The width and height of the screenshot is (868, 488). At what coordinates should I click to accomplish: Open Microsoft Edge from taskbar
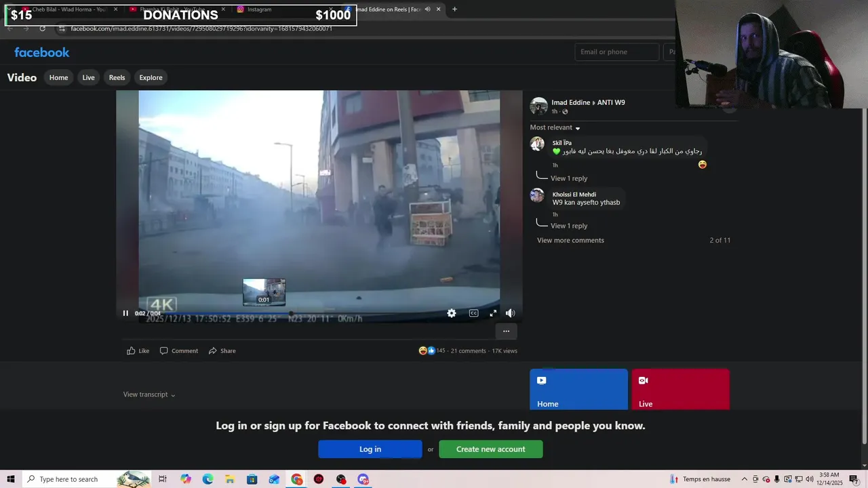(x=208, y=479)
